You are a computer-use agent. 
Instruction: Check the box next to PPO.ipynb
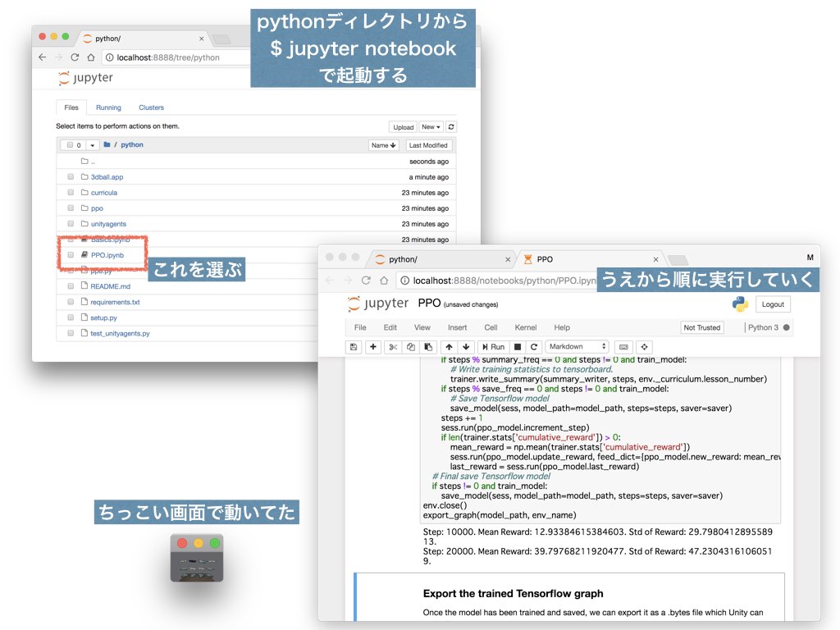click(x=71, y=255)
